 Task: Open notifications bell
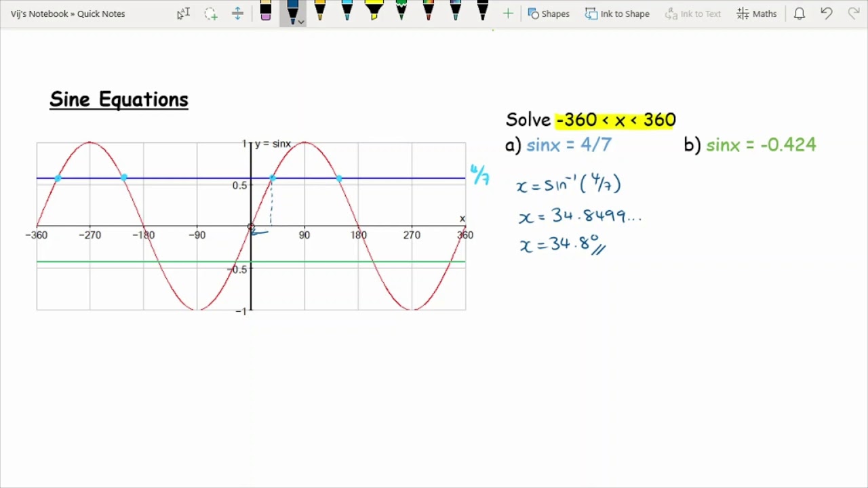click(800, 14)
